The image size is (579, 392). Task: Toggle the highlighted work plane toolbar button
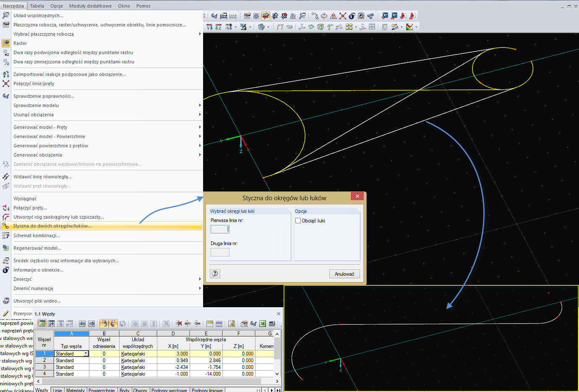265,16
